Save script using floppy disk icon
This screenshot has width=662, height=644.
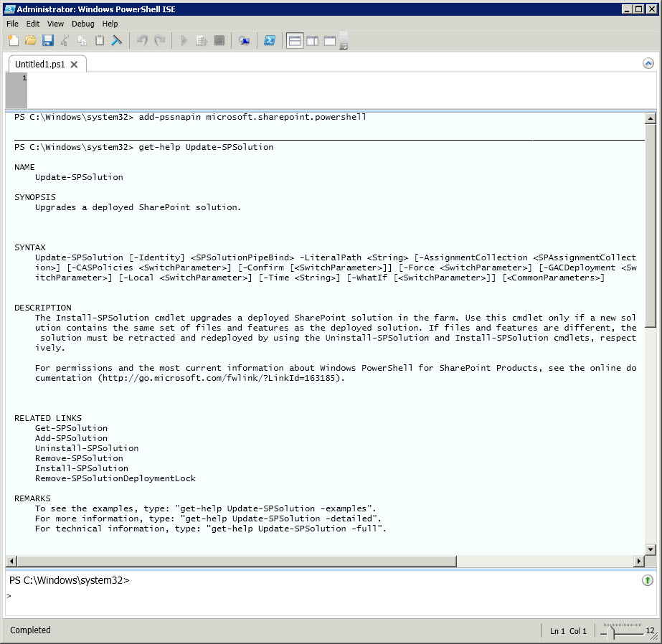(48, 41)
